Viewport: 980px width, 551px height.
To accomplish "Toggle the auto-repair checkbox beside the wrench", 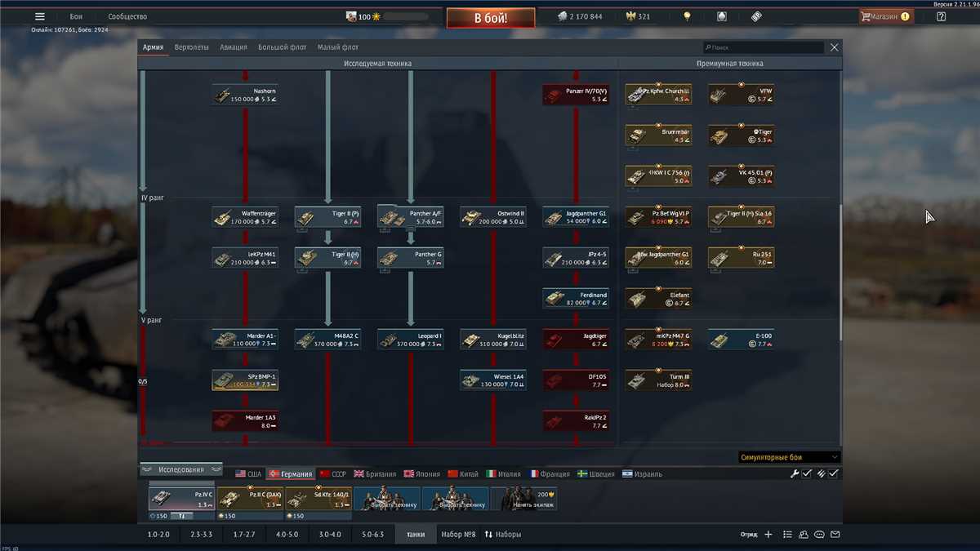I will (807, 473).
